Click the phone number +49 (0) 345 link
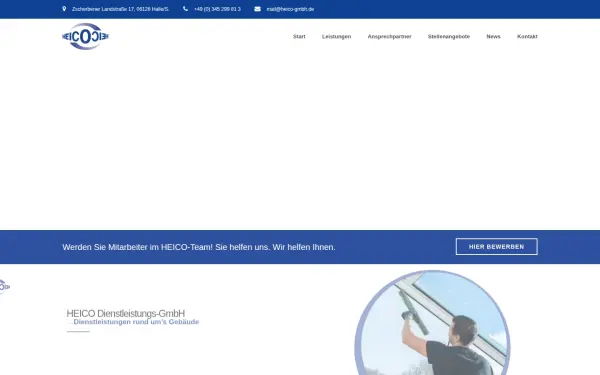 click(x=217, y=9)
